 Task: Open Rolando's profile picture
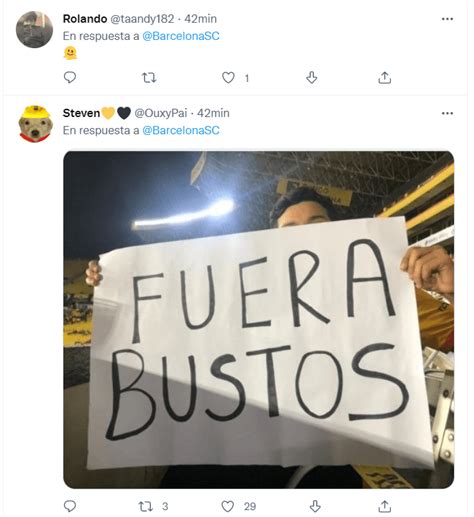click(34, 30)
